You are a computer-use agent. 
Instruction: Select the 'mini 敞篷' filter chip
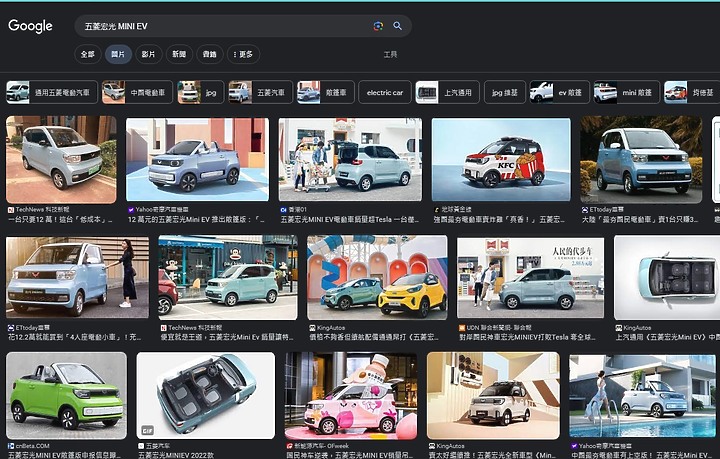tap(626, 92)
